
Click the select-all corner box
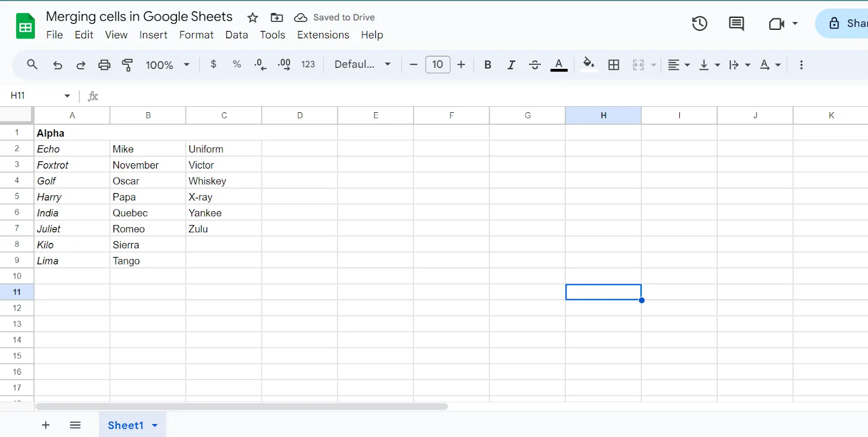(x=17, y=115)
